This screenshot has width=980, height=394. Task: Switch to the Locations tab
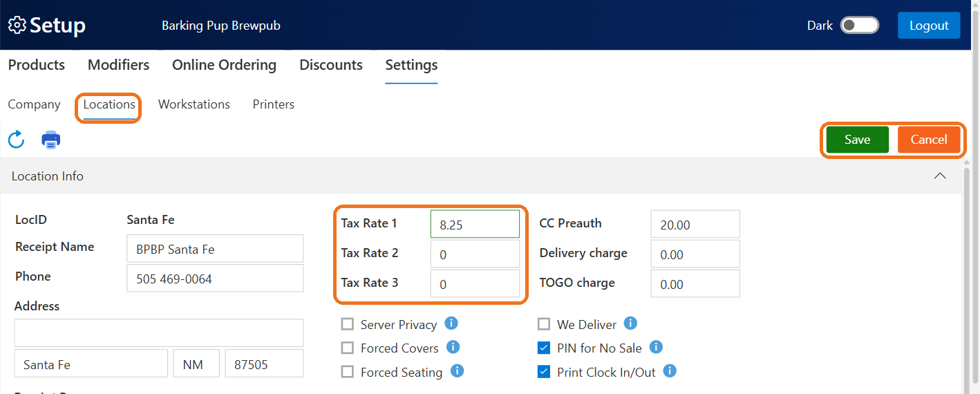pos(109,104)
